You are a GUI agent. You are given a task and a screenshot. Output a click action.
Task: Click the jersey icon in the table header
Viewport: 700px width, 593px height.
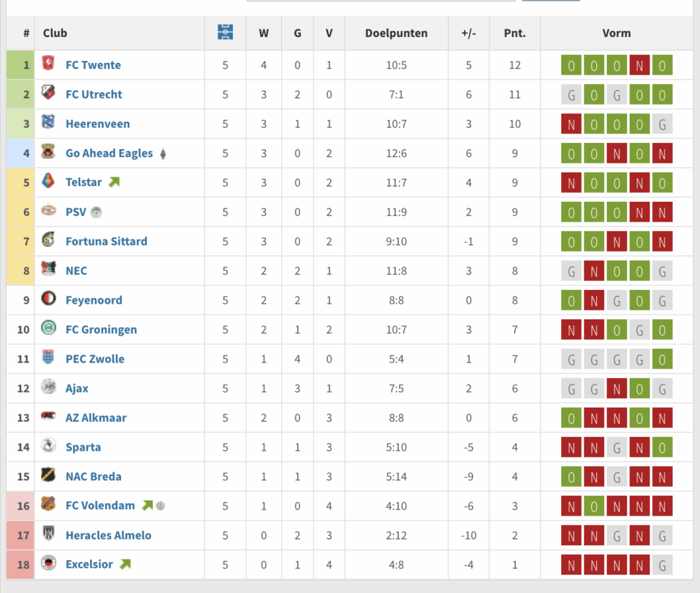[226, 31]
